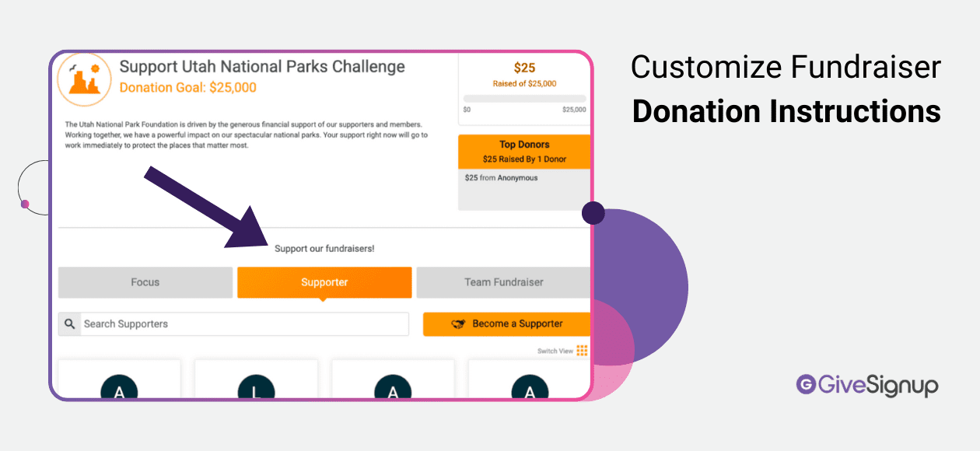
Task: Select the active Supporter tab
Action: tap(324, 282)
